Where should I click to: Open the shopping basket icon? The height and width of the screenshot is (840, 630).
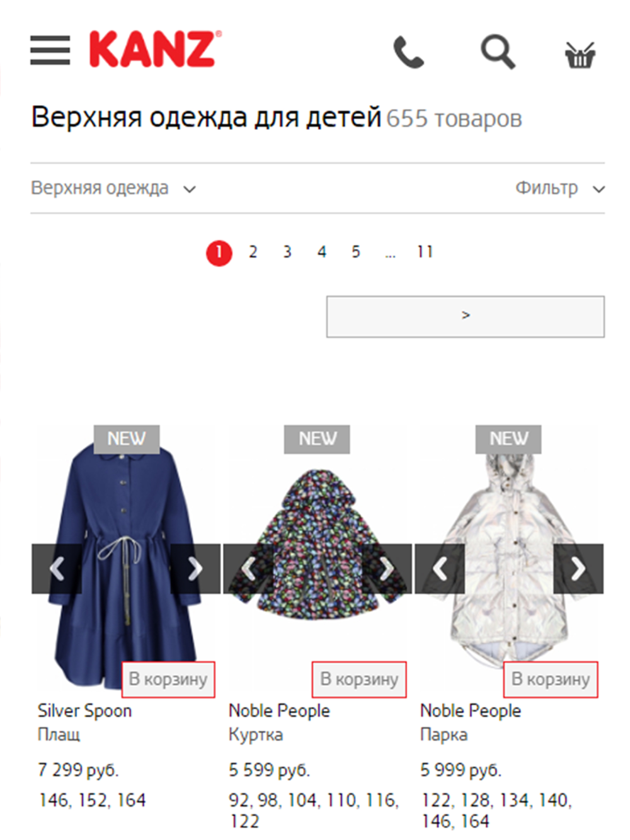[x=580, y=54]
